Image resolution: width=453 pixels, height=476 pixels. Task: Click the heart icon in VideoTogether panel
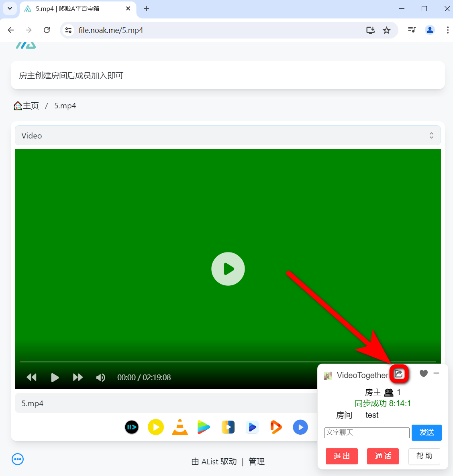tap(423, 374)
